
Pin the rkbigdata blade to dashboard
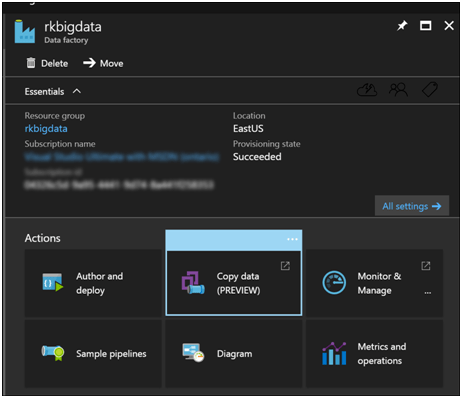point(402,26)
